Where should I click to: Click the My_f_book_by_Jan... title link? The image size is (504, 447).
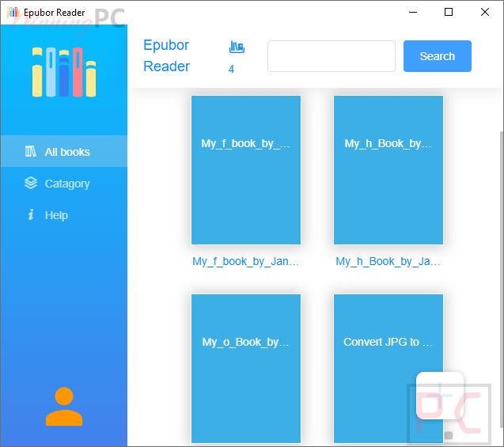coord(245,262)
